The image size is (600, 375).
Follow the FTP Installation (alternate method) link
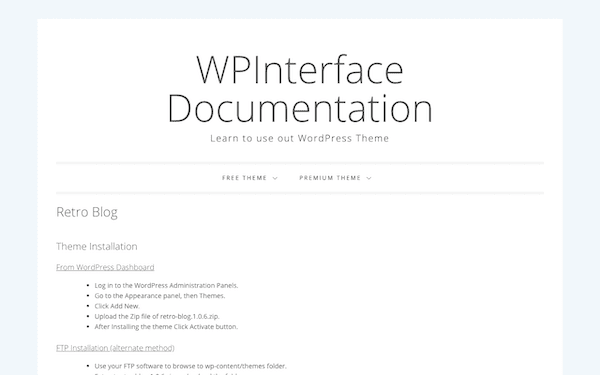tap(115, 348)
